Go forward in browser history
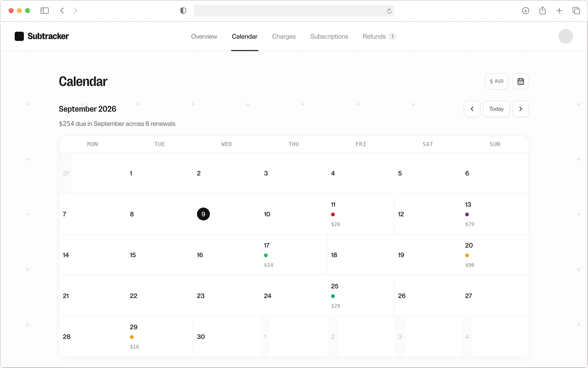Viewport: 588px width, 368px height. tap(75, 11)
